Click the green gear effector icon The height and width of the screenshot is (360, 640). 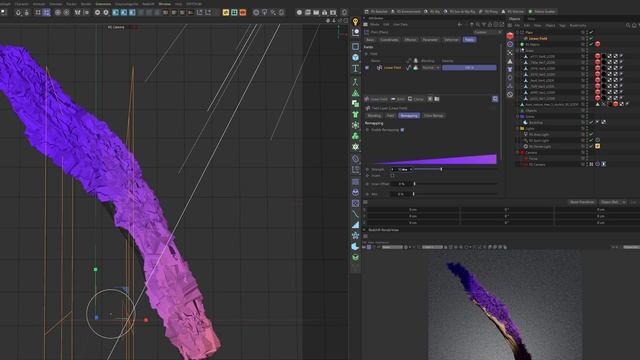point(356,147)
